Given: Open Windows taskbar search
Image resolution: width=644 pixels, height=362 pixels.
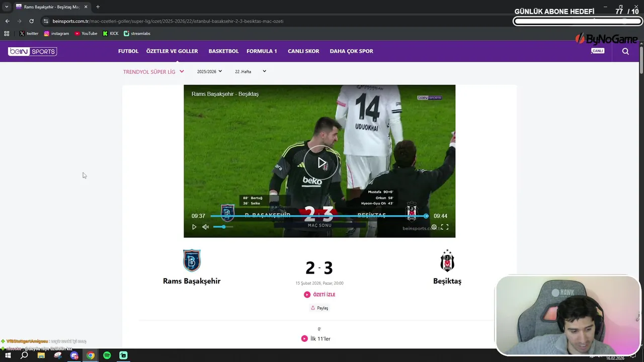Looking at the screenshot, I should tap(24, 355).
